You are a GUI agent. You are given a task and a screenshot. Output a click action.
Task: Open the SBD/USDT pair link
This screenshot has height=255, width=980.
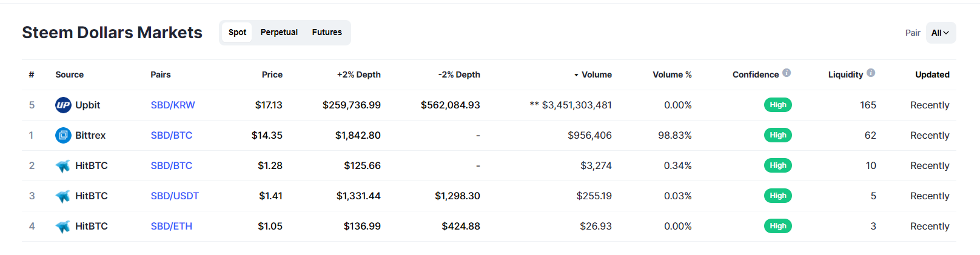pos(175,196)
